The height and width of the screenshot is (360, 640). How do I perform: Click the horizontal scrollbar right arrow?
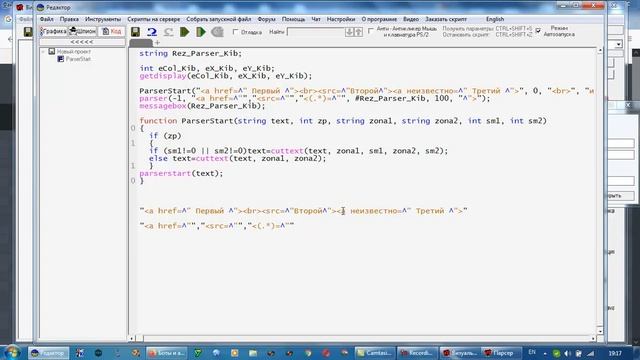coord(593,338)
